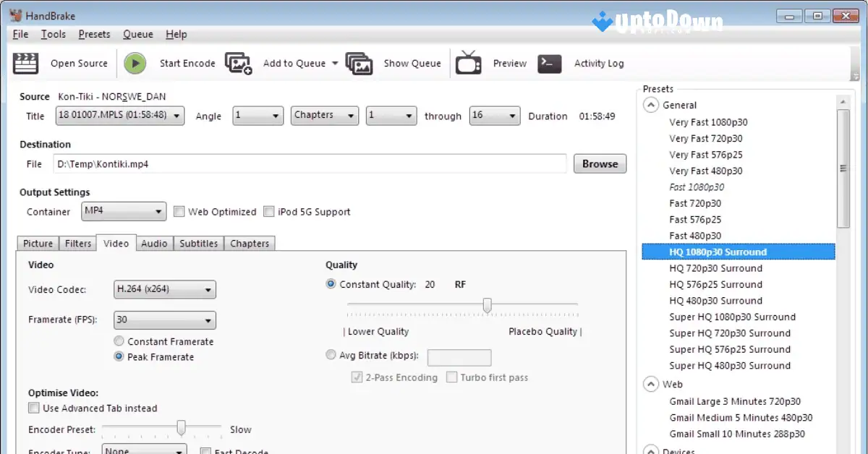The image size is (868, 454).
Task: Enable Web Optimized
Action: click(179, 211)
